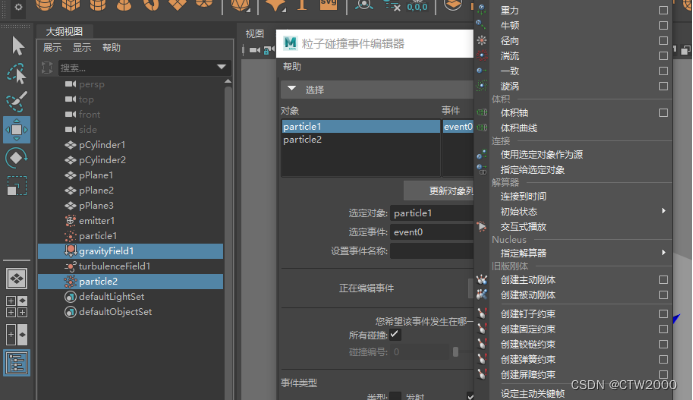This screenshot has width=693, height=400.
Task: Switch to single pane layout
Action: [x=17, y=278]
